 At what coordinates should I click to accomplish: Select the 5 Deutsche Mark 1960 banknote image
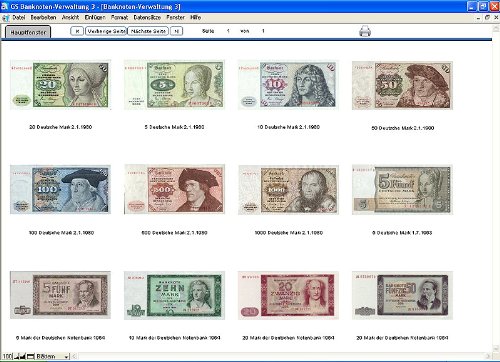[174, 85]
